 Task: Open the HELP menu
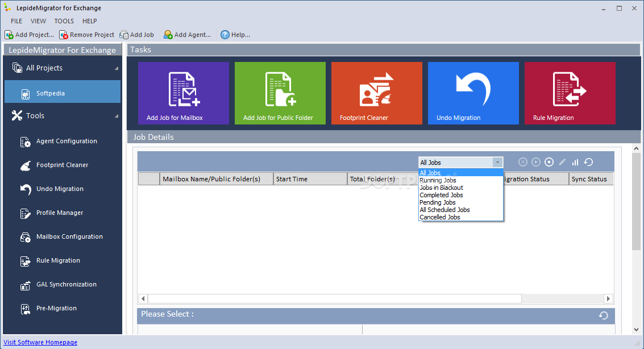coord(90,21)
